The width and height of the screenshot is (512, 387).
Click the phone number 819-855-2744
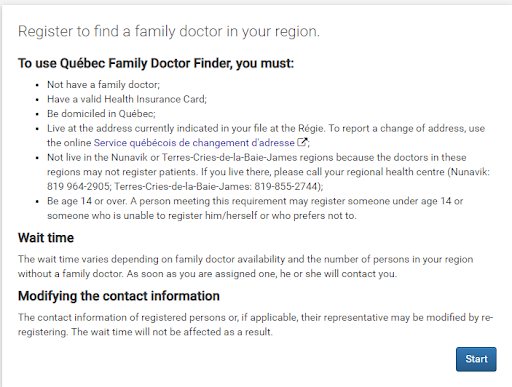[286, 186]
